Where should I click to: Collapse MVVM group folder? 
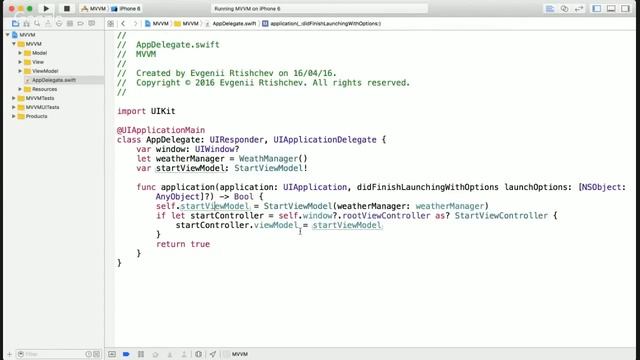[x=14, y=44]
